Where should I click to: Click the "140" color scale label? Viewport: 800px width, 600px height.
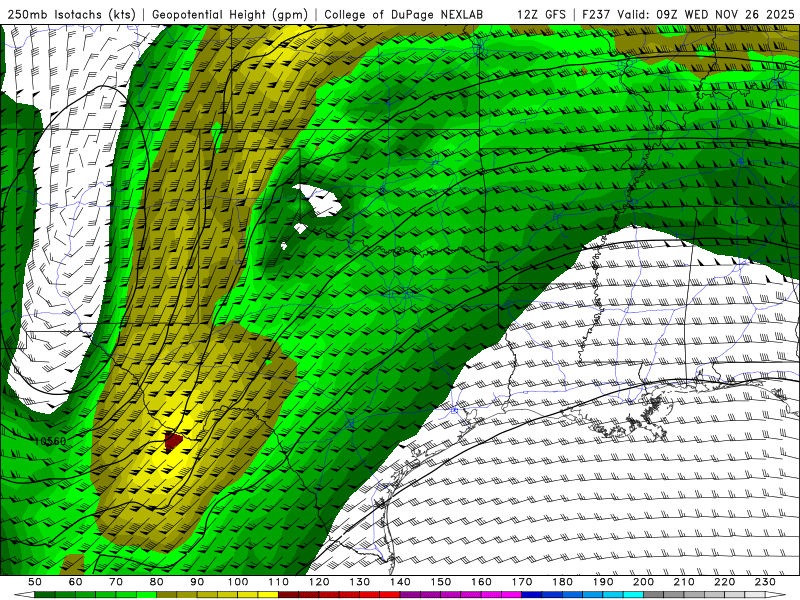(400, 582)
